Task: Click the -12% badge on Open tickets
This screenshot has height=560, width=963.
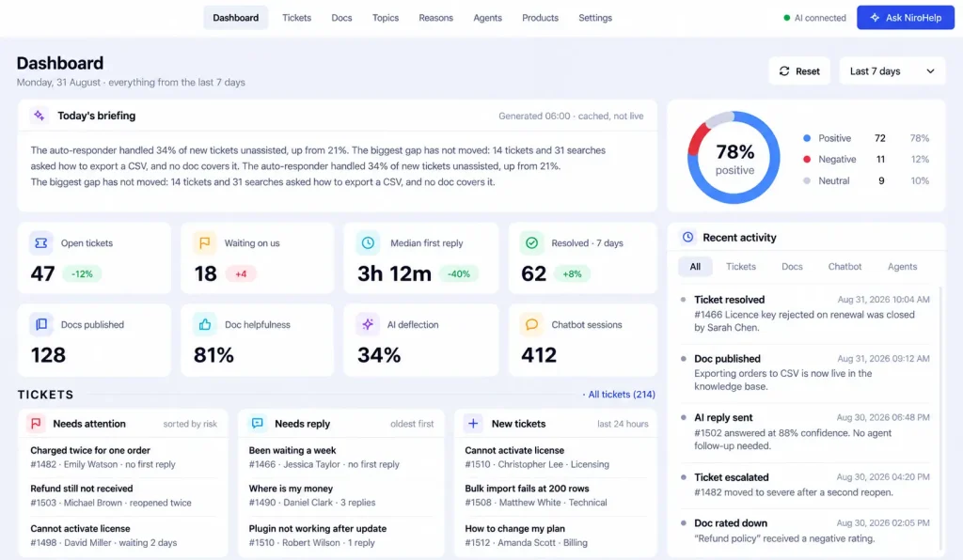Action: 82,273
